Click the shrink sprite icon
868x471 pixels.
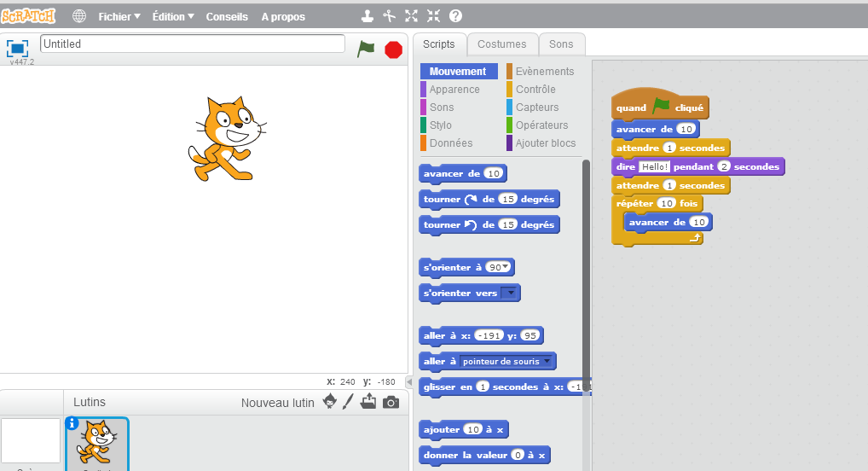434,16
